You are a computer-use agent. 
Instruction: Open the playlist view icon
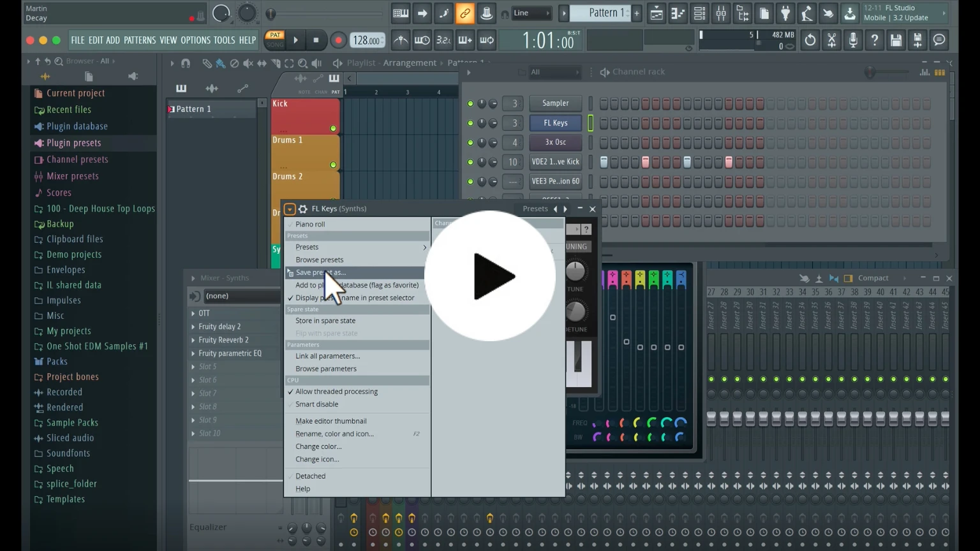pyautogui.click(x=657, y=13)
